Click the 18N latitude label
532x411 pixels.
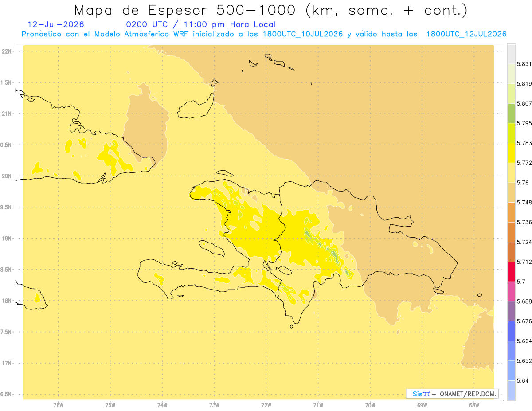(x=7, y=301)
